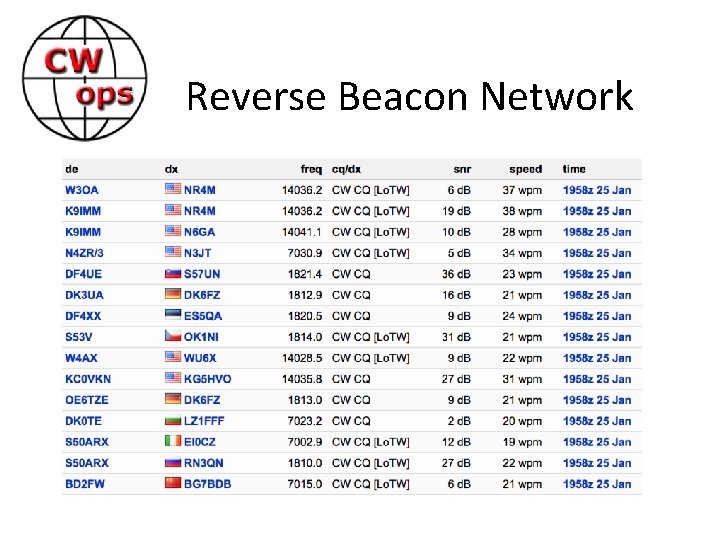Screen dimensions: 720x540
Task: Open dx callsign EI0CZ
Action: tap(200, 442)
